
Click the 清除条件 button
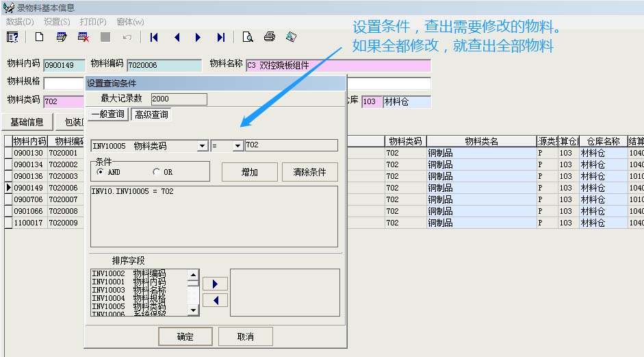point(309,172)
